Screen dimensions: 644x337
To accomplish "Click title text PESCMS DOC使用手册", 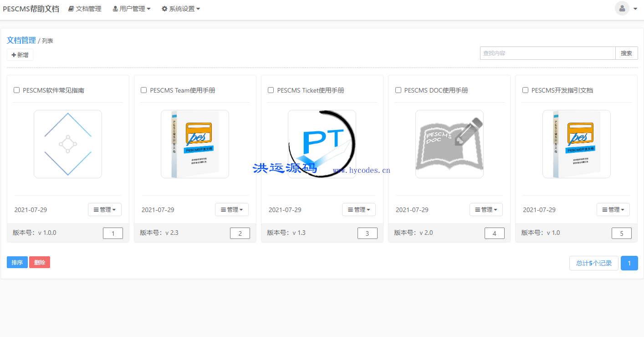I will click(x=436, y=90).
